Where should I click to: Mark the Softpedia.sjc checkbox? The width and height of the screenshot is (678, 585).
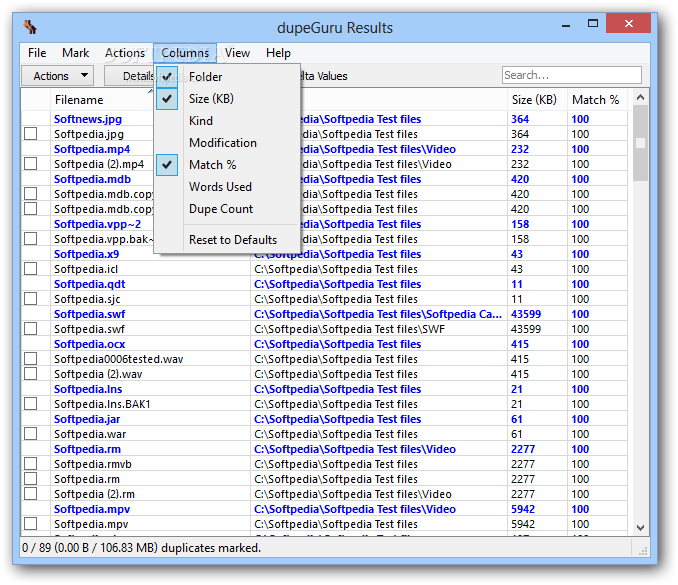31,299
